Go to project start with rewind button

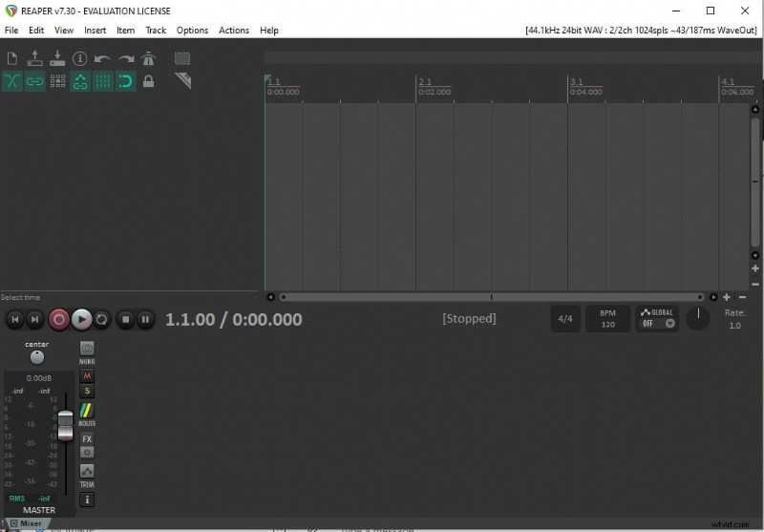[14, 320]
